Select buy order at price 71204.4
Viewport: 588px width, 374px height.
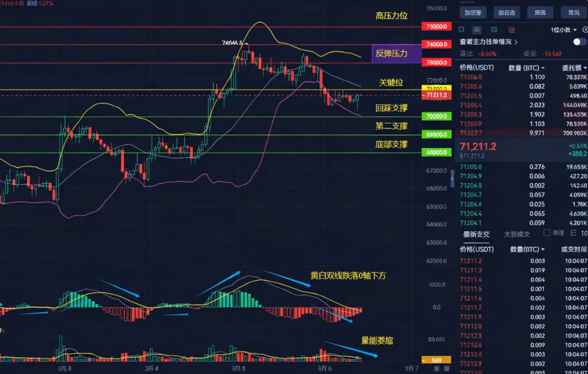(x=521, y=214)
